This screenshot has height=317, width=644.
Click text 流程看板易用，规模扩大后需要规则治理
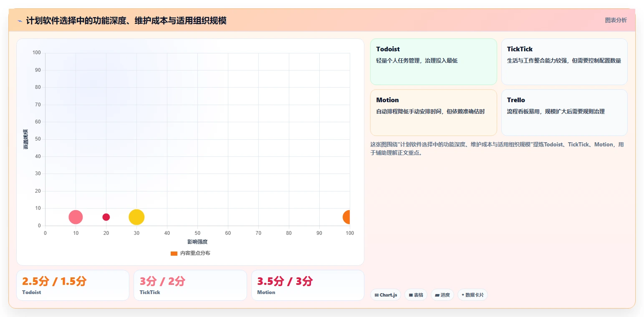[x=556, y=111]
